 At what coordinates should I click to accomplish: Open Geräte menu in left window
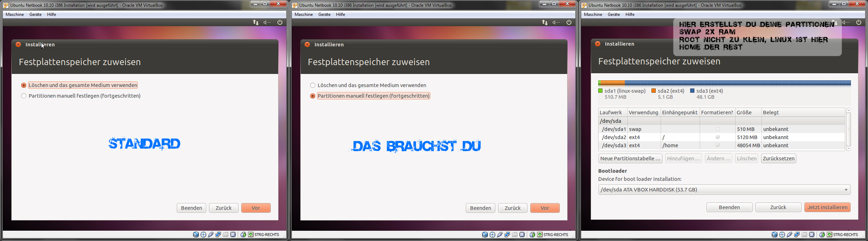pyautogui.click(x=35, y=15)
